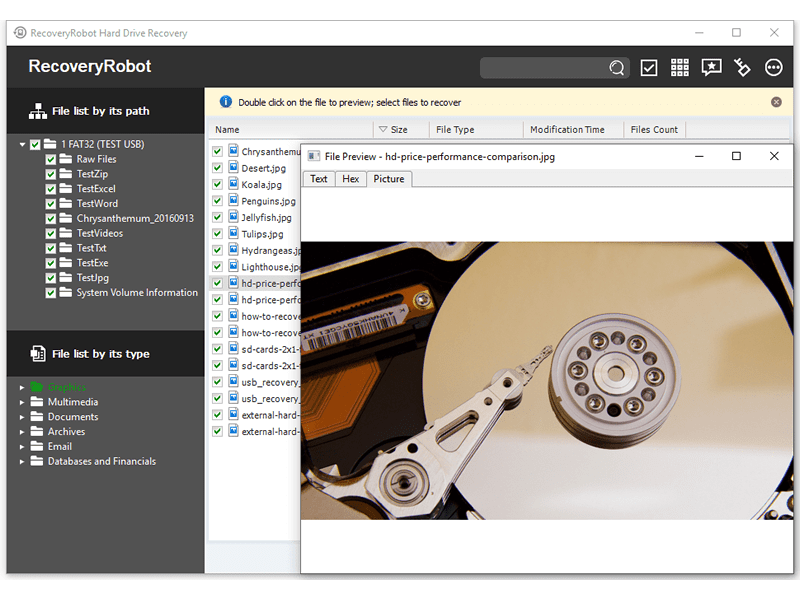
Task: Click the Jellyfish.jpg file icon
Action: (x=233, y=217)
